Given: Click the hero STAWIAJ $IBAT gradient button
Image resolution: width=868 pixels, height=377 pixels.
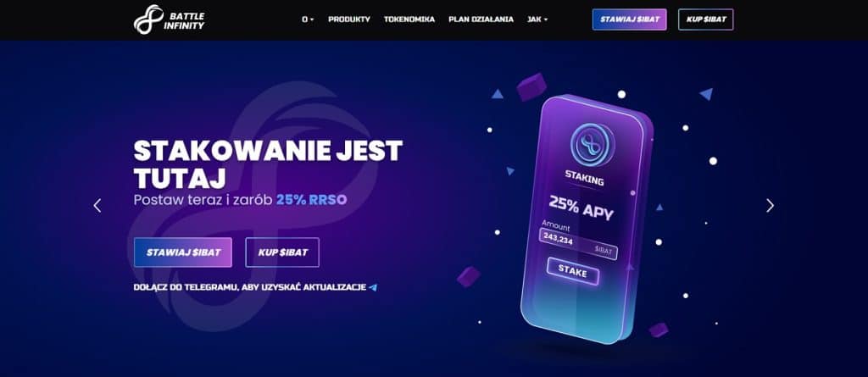Looking at the screenshot, I should coord(183,252).
